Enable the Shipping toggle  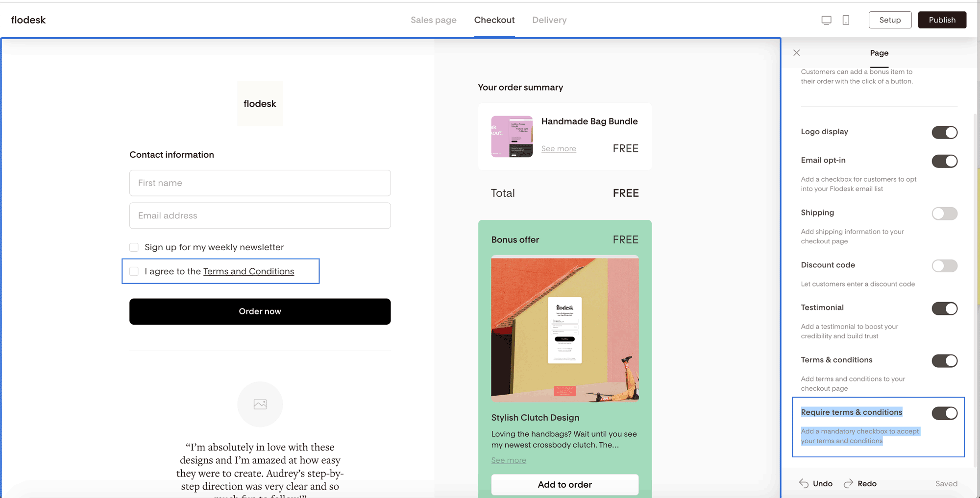pyautogui.click(x=944, y=213)
